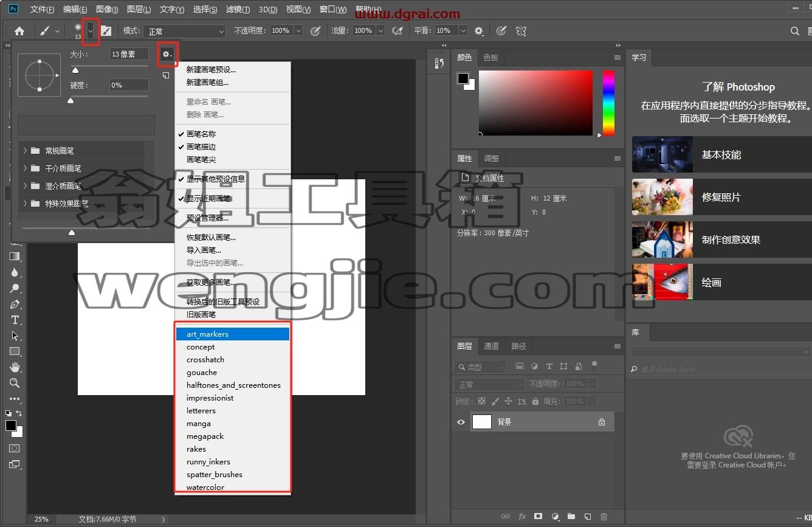Open the 修复照片 tutorial
This screenshot has width=812, height=527.
(722, 197)
